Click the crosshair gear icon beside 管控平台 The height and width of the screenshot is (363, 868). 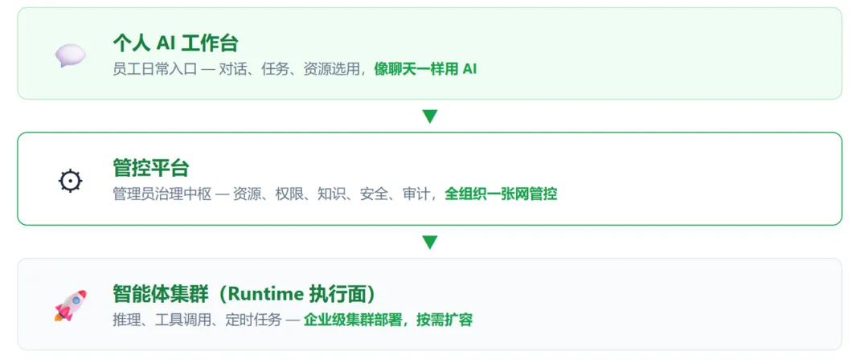pos(70,181)
